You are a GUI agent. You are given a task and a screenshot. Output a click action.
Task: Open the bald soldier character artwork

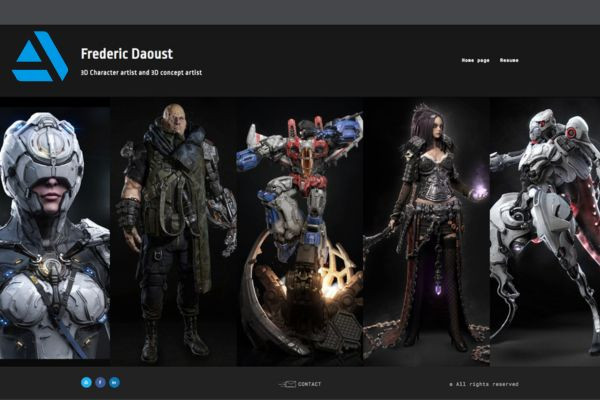pyautogui.click(x=173, y=232)
